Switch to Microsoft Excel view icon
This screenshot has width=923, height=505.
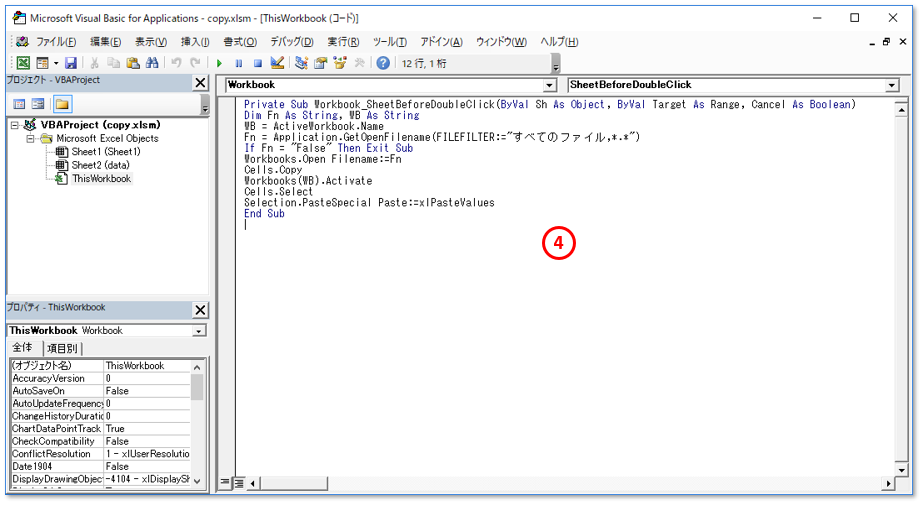[23, 63]
